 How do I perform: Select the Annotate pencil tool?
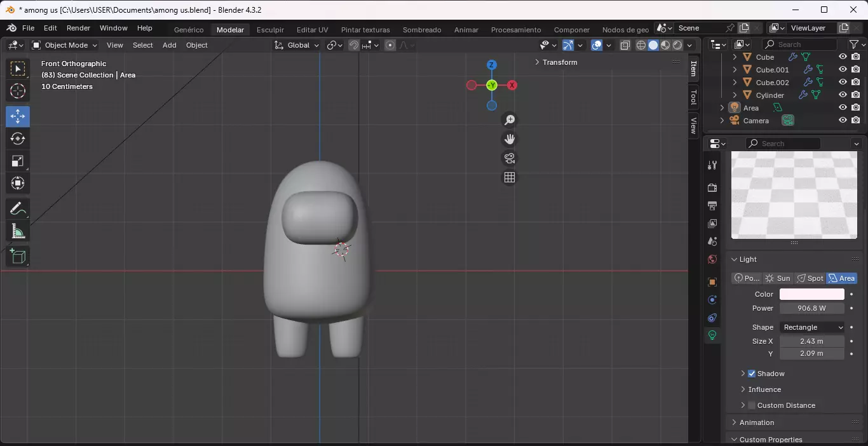click(18, 208)
